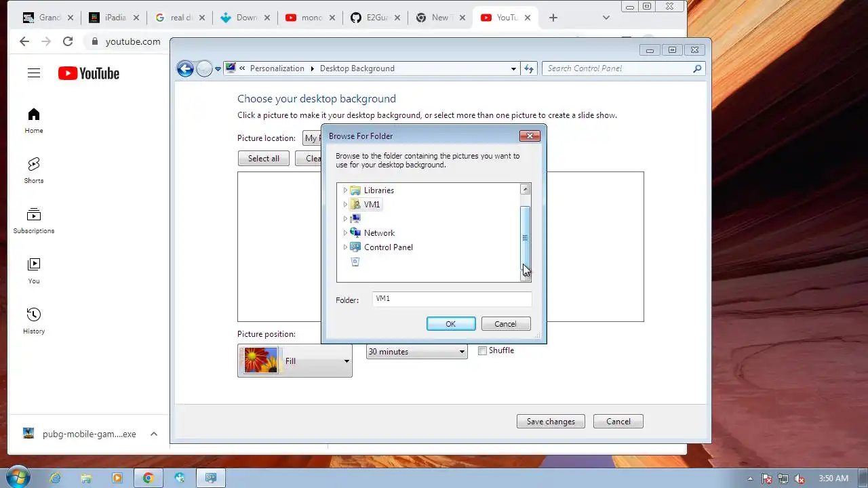Viewport: 868px width, 488px height.
Task: Click the network tray icon
Action: [783, 479]
